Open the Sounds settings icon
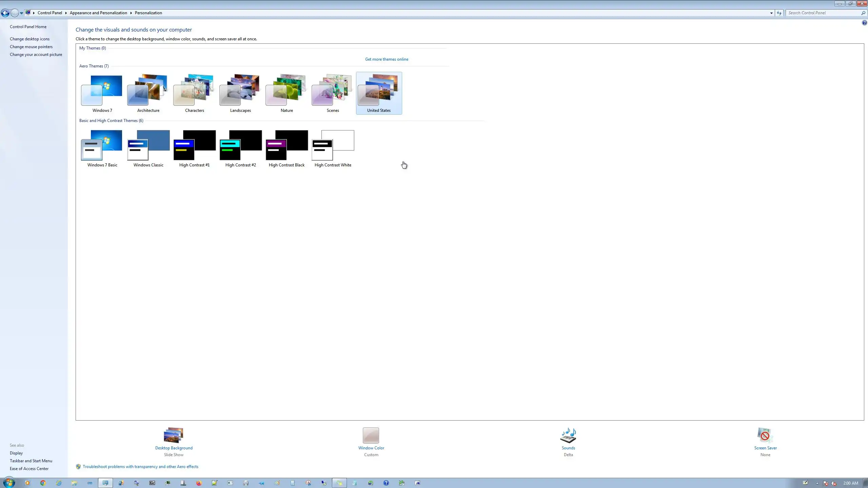Viewport: 868px width, 488px height. pos(568,435)
